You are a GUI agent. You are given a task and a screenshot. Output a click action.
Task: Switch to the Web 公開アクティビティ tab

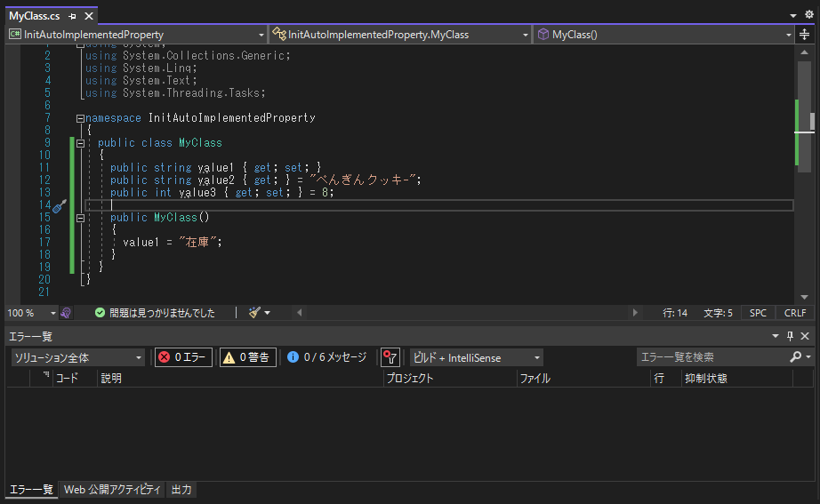(112, 490)
